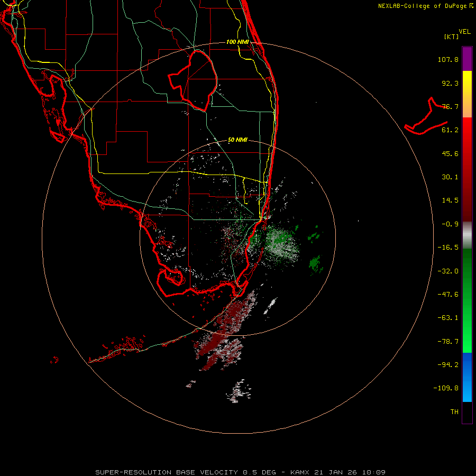Pick the light blue segment near -109.8
The image size is (476, 476).
coord(467,390)
